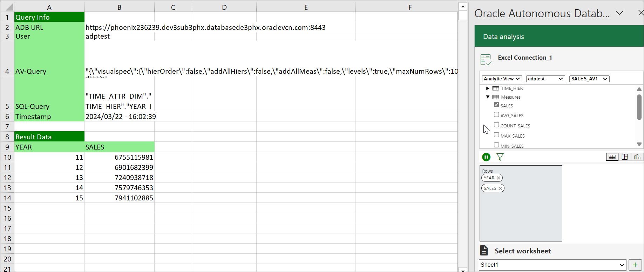Image resolution: width=644 pixels, height=272 pixels.
Task: Check the MIN_SALES measure
Action: point(496,145)
